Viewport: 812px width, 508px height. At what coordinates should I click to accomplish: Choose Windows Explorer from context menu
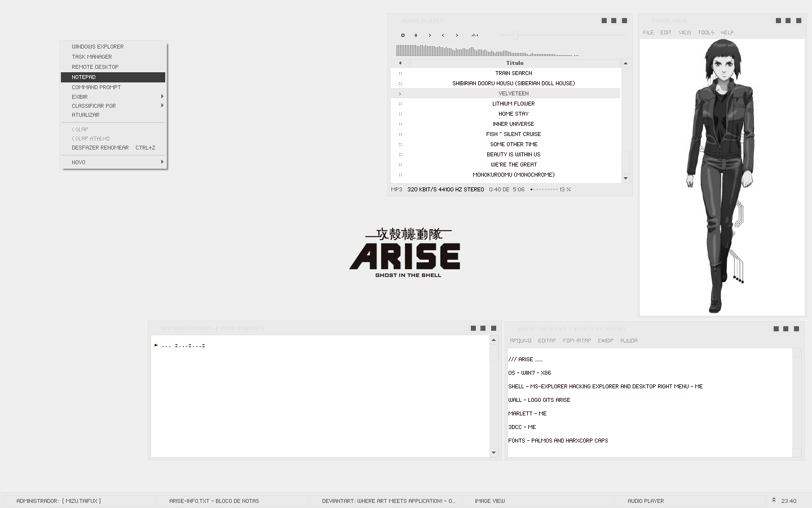coord(113,47)
